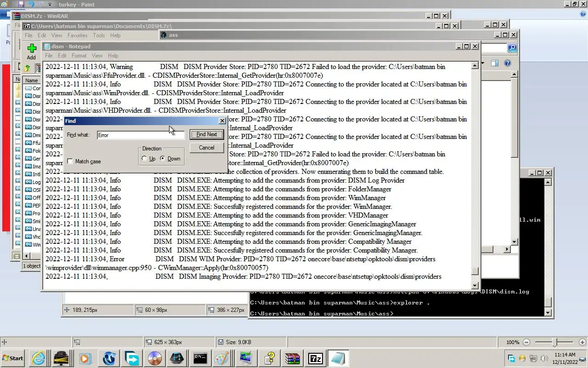
Task: Click the green Add button in 7-Zip
Action: pyautogui.click(x=31, y=52)
